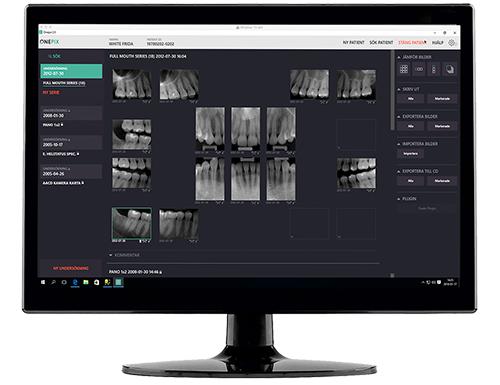Open the NY PATIENT menu item

click(x=353, y=43)
